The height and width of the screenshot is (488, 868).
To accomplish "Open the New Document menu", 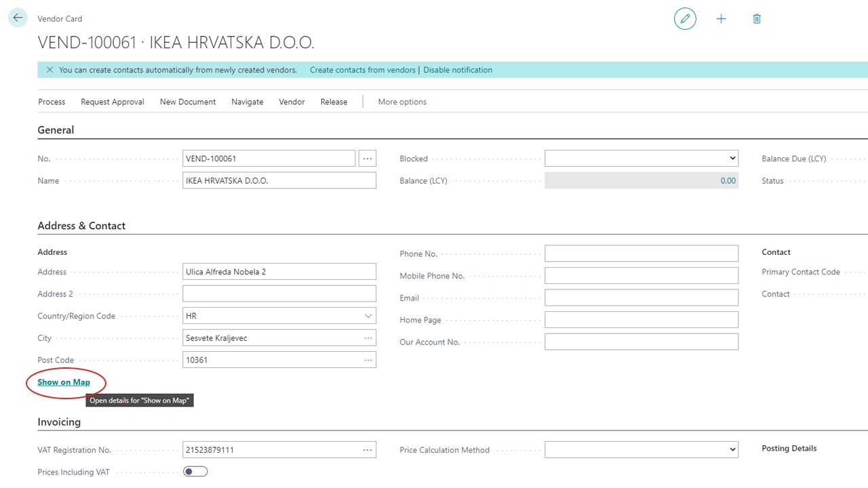I will pyautogui.click(x=188, y=102).
